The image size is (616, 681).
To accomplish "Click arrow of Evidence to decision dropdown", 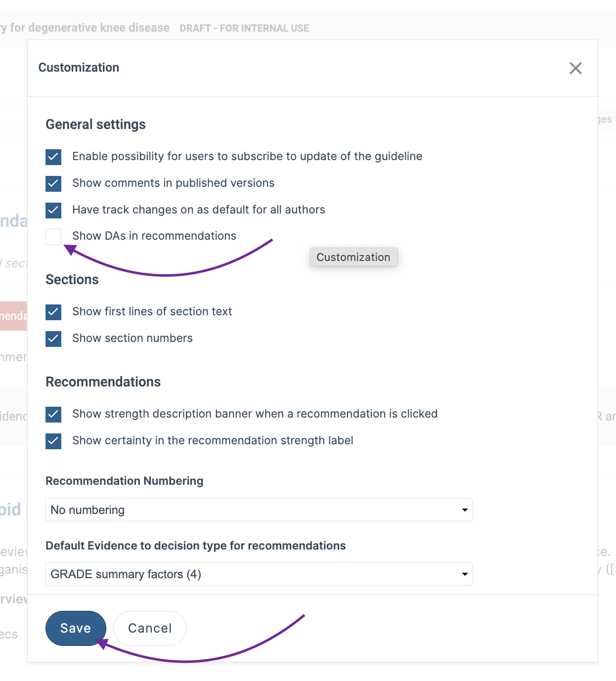I will [x=465, y=574].
